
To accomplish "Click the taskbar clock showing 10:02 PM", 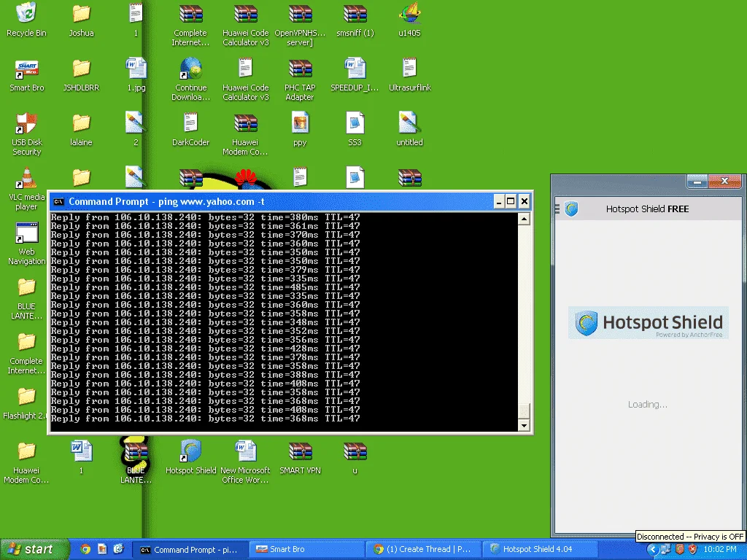I will tap(720, 549).
